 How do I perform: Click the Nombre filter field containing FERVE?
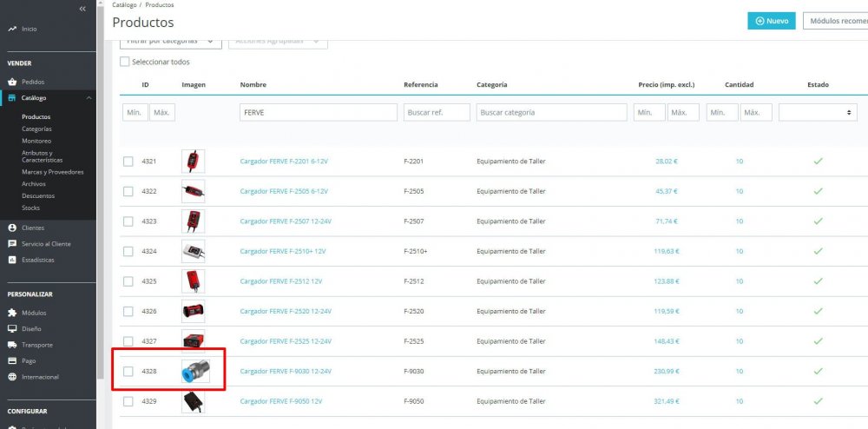[x=319, y=112]
